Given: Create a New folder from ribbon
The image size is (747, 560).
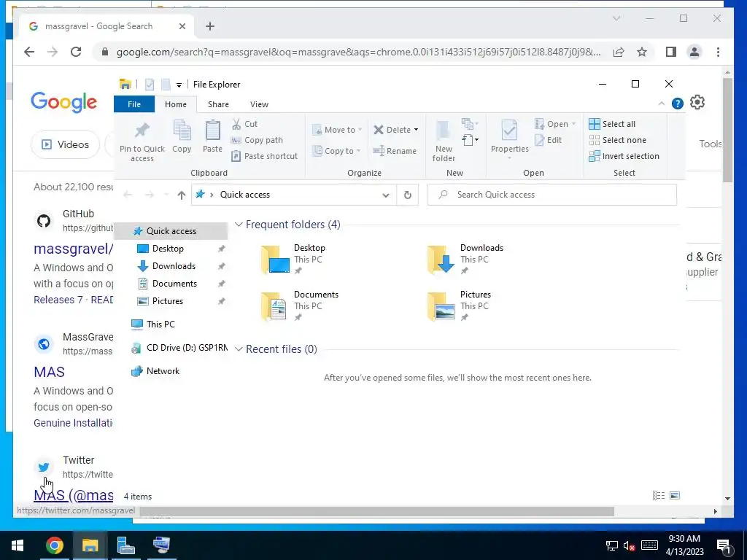Looking at the screenshot, I should [x=444, y=141].
